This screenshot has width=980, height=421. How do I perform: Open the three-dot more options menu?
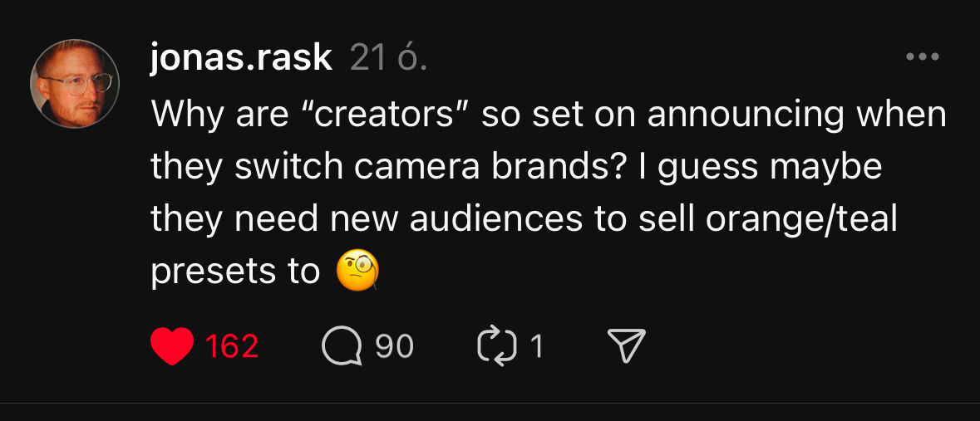(922, 57)
